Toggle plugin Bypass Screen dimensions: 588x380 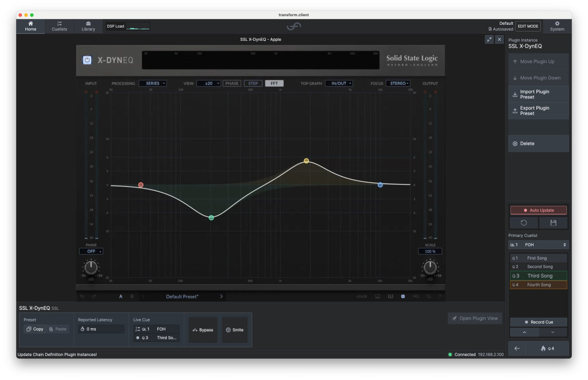click(x=203, y=330)
